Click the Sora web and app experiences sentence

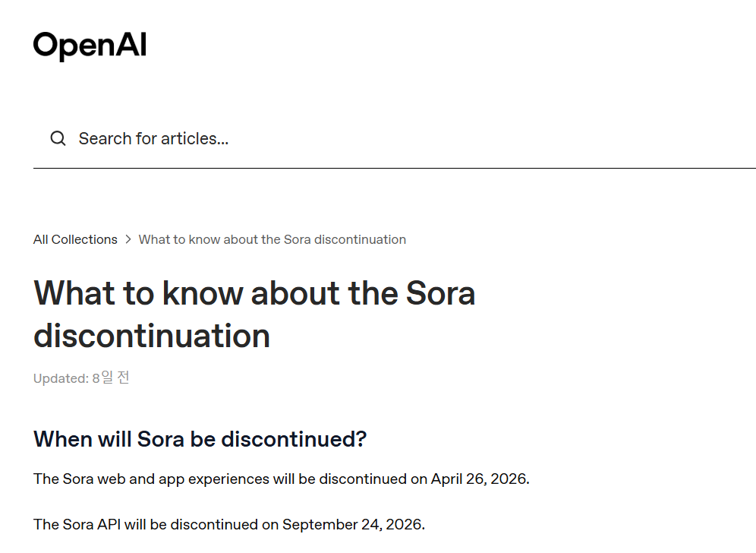(x=281, y=479)
